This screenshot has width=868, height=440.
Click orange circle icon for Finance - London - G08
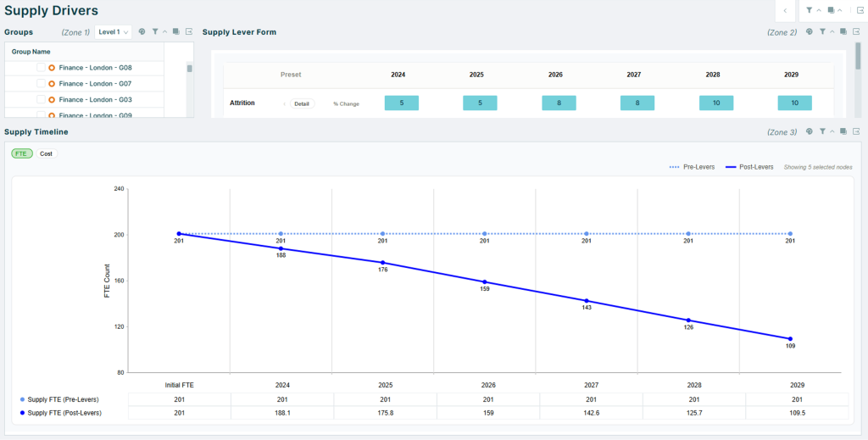point(52,68)
